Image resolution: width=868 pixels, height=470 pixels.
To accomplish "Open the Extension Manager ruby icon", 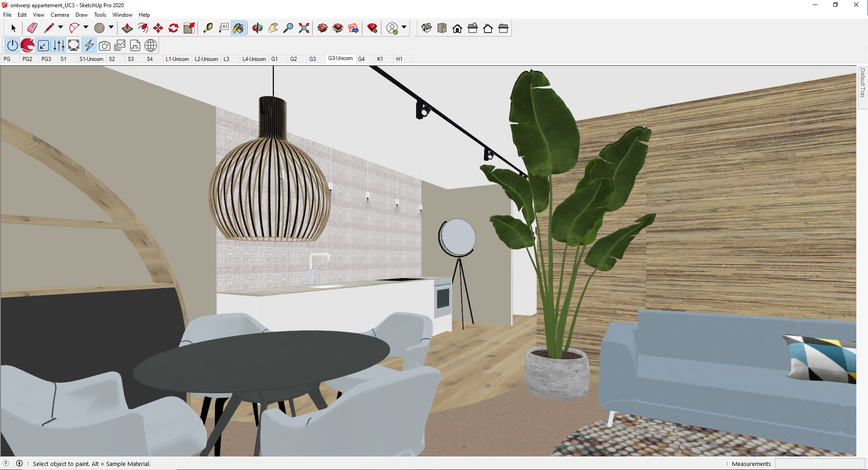I will click(x=372, y=28).
